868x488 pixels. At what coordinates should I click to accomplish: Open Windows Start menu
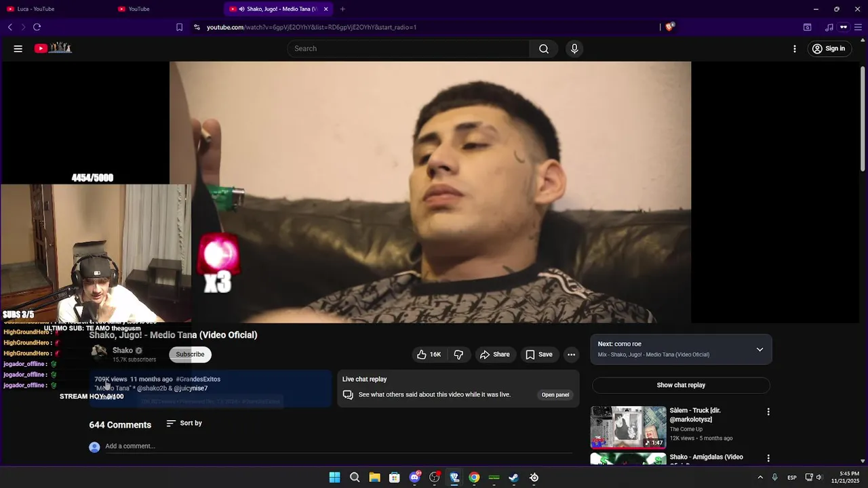tap(334, 478)
